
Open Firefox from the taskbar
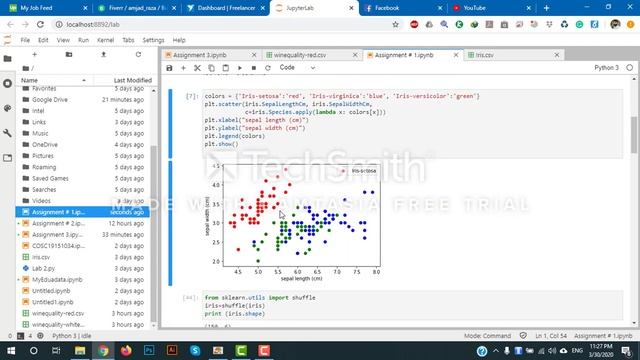click(x=126, y=351)
